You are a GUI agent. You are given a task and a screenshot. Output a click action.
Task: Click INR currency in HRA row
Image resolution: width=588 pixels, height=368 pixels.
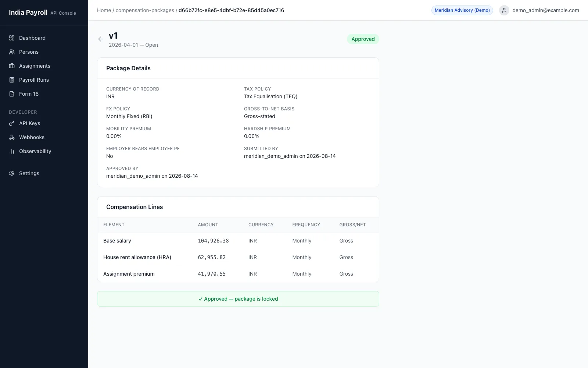pyautogui.click(x=252, y=257)
